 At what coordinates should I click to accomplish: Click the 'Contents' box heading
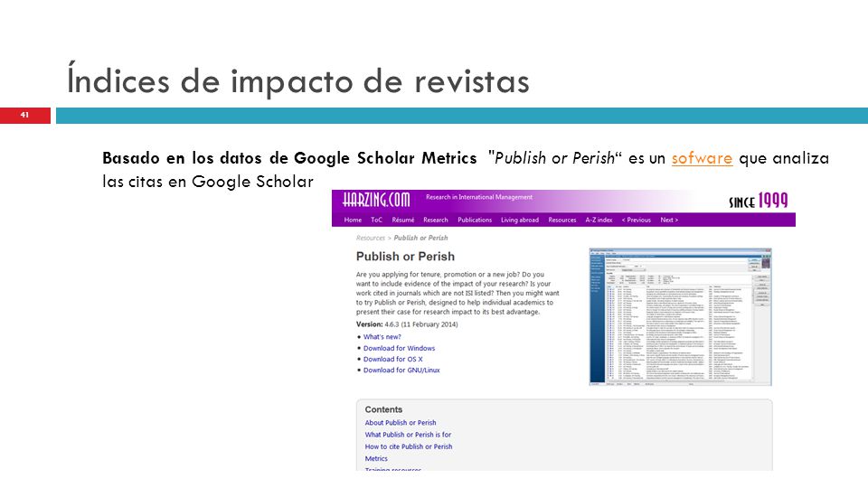[x=383, y=409]
